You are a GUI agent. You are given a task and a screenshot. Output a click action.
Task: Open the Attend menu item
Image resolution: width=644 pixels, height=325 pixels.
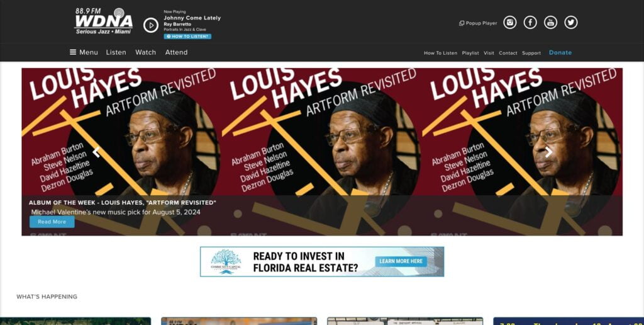176,52
